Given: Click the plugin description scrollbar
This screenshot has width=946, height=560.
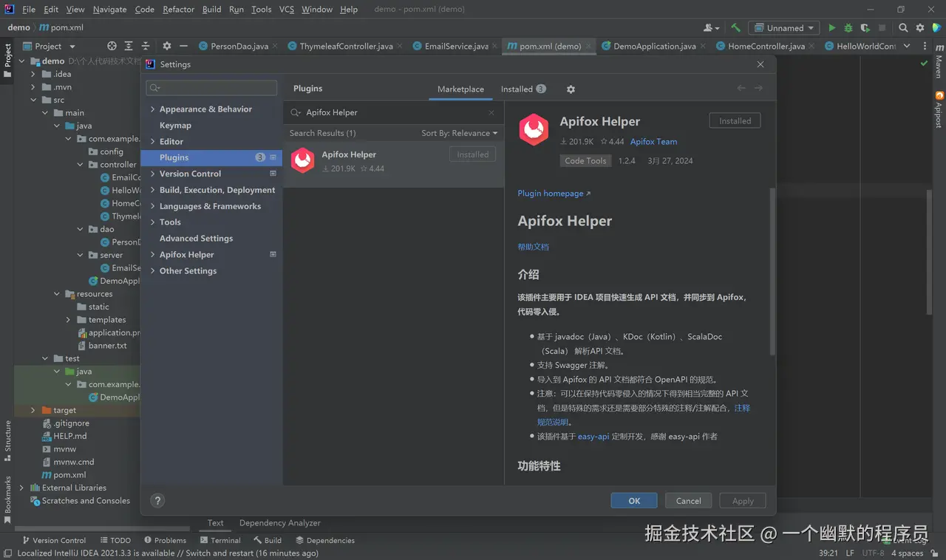Looking at the screenshot, I should 773,272.
